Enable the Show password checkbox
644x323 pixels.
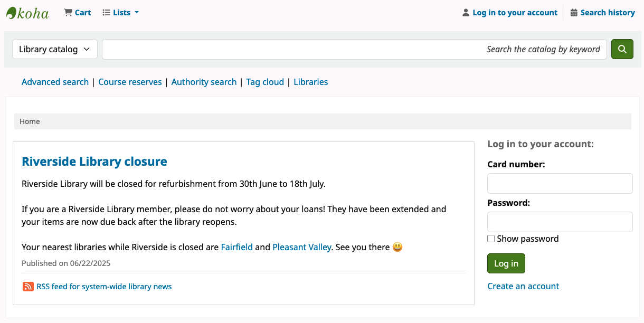[x=491, y=239]
